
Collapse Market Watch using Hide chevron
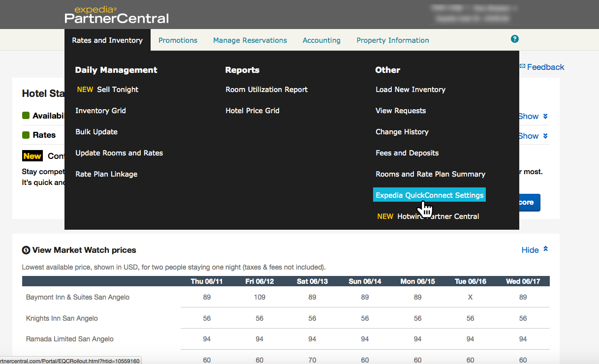tap(545, 249)
